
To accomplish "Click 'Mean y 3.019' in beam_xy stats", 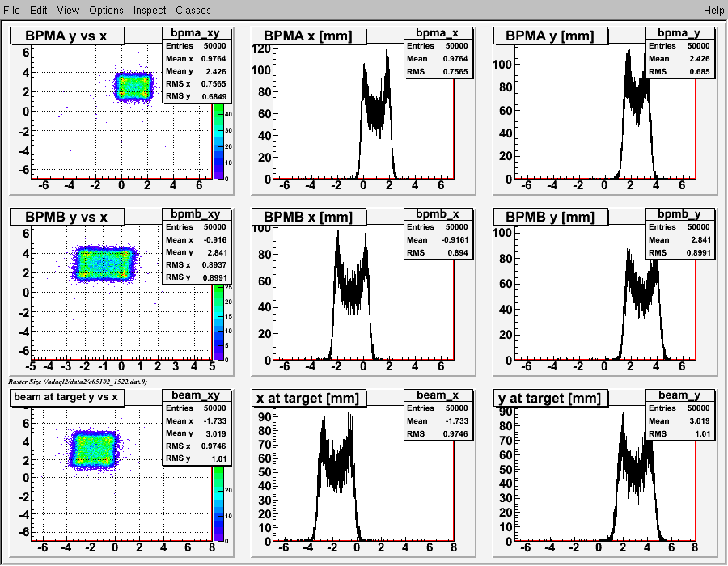I will click(196, 433).
